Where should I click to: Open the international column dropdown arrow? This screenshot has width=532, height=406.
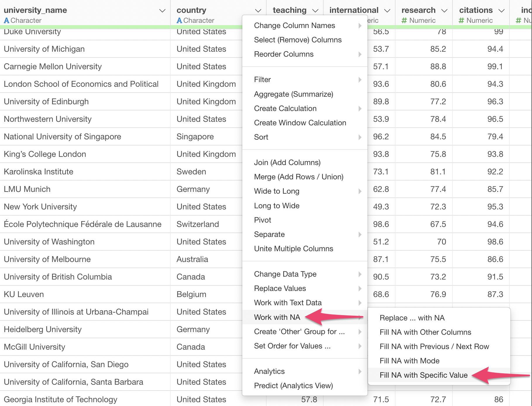[x=387, y=11]
